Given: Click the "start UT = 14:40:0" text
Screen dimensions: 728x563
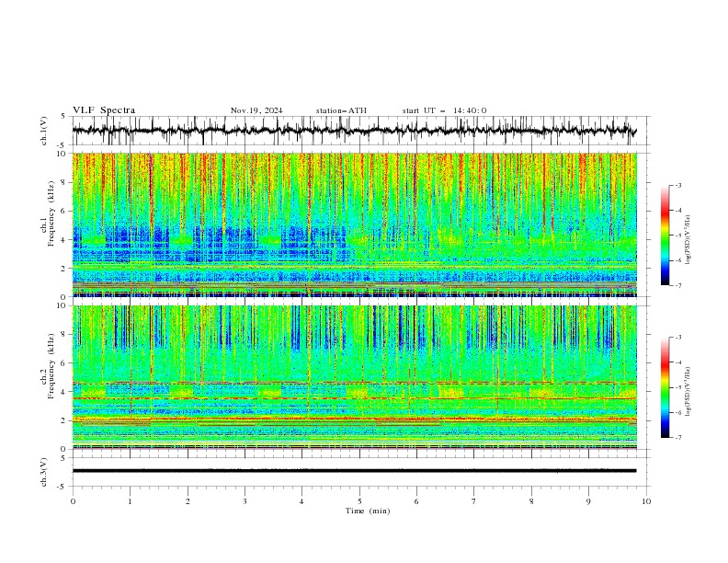Looking at the screenshot, I should (444, 110).
